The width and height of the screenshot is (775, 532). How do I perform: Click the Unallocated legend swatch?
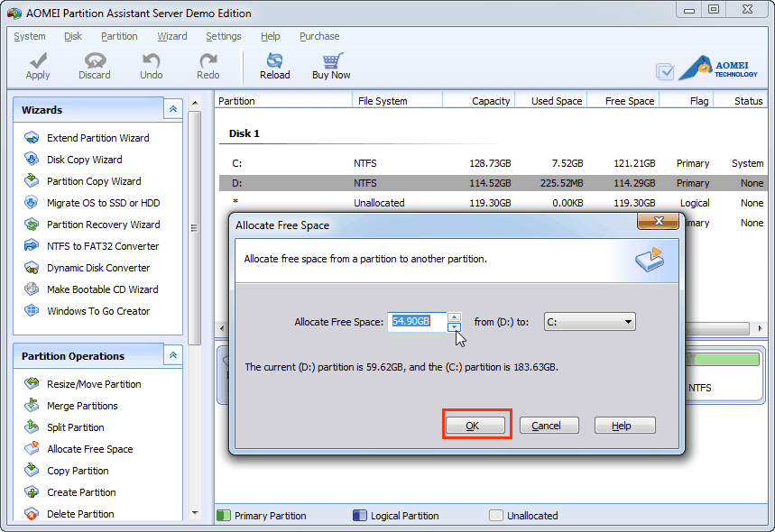coord(495,516)
